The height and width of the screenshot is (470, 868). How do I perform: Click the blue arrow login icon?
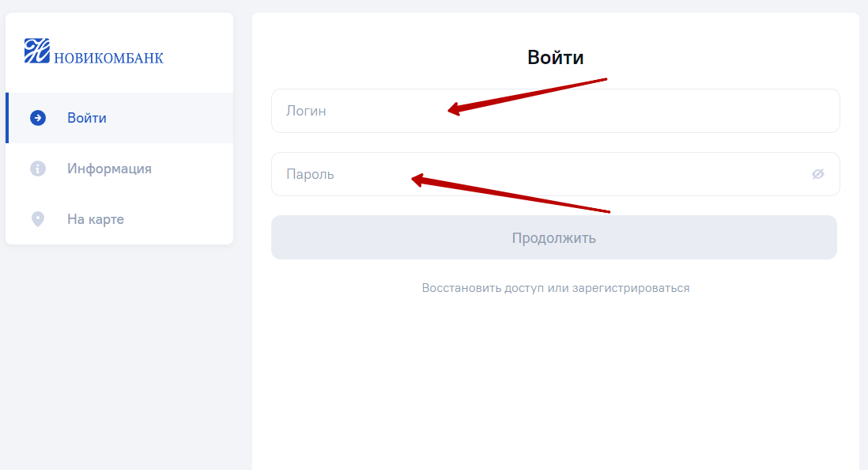coord(38,118)
